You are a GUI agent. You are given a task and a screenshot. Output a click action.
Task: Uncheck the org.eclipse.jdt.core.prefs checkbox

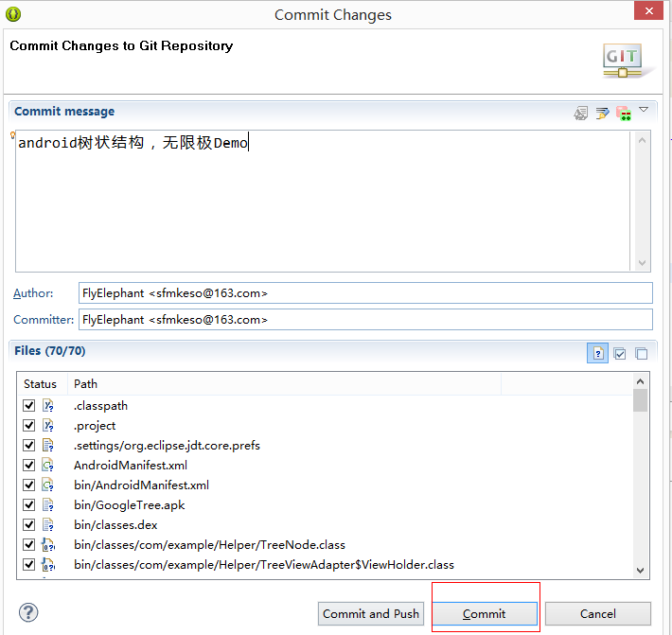click(28, 445)
